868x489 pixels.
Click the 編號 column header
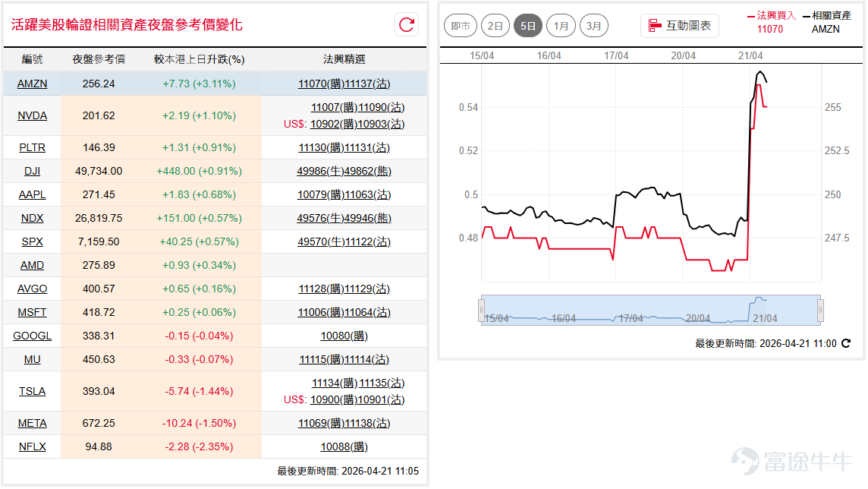point(32,59)
